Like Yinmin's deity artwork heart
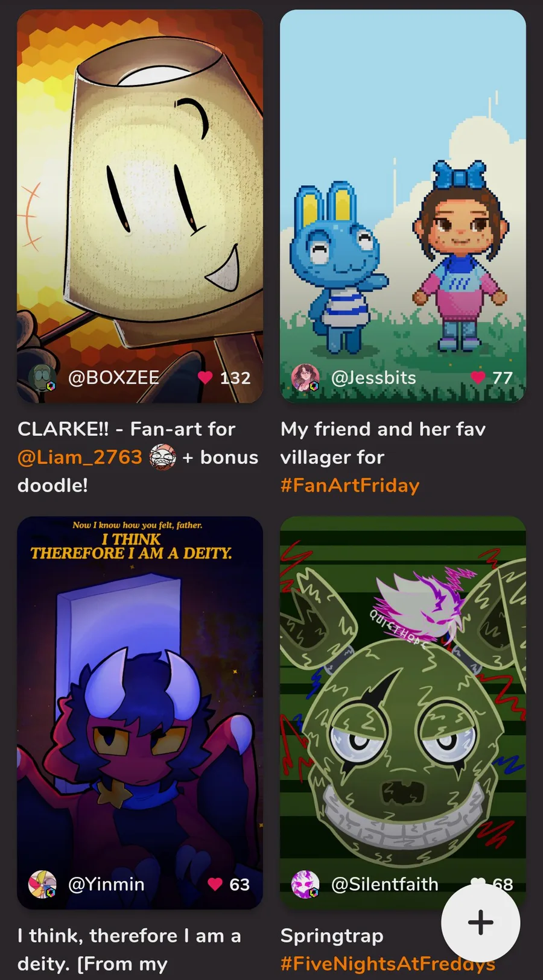This screenshot has width=543, height=980. point(215,884)
